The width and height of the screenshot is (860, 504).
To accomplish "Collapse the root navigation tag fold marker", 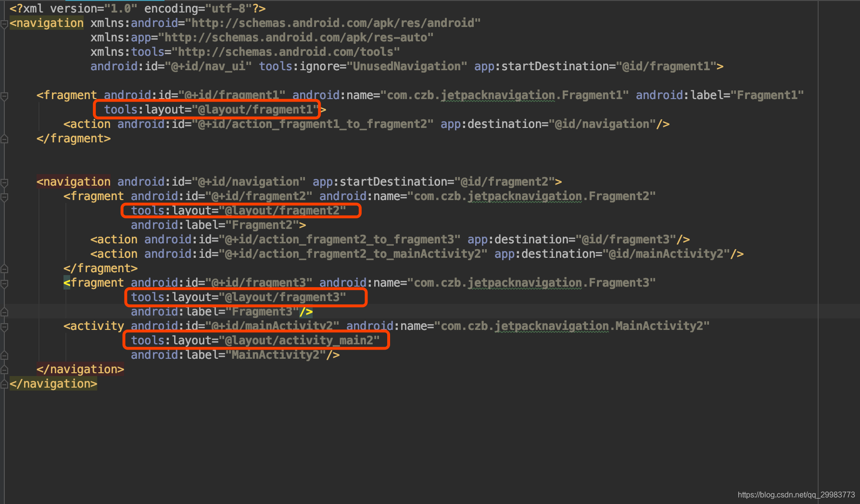I will pos(4,24).
